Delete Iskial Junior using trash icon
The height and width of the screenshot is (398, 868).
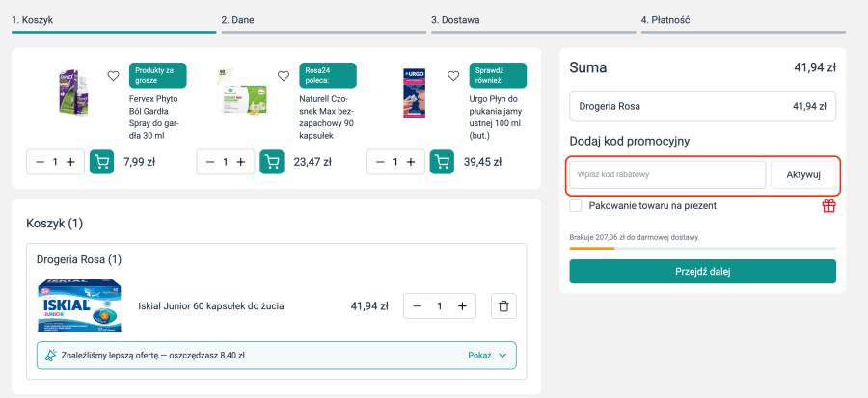point(503,306)
